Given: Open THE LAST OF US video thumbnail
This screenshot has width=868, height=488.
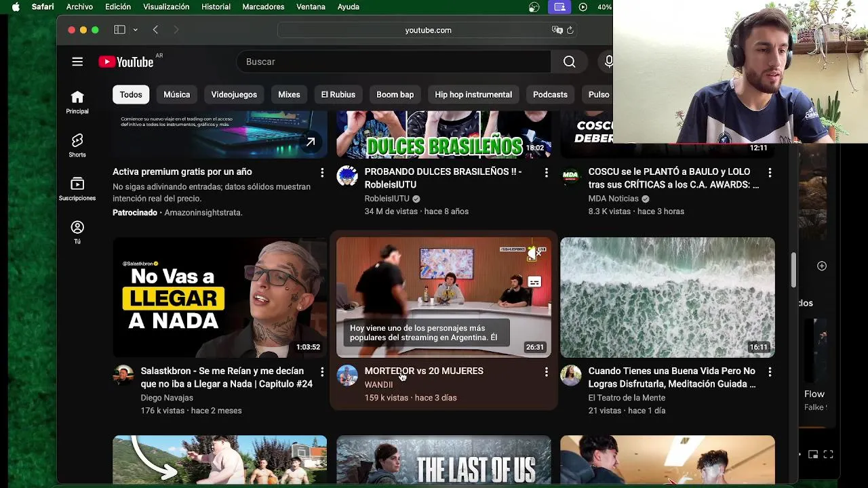Looking at the screenshot, I should [x=443, y=460].
